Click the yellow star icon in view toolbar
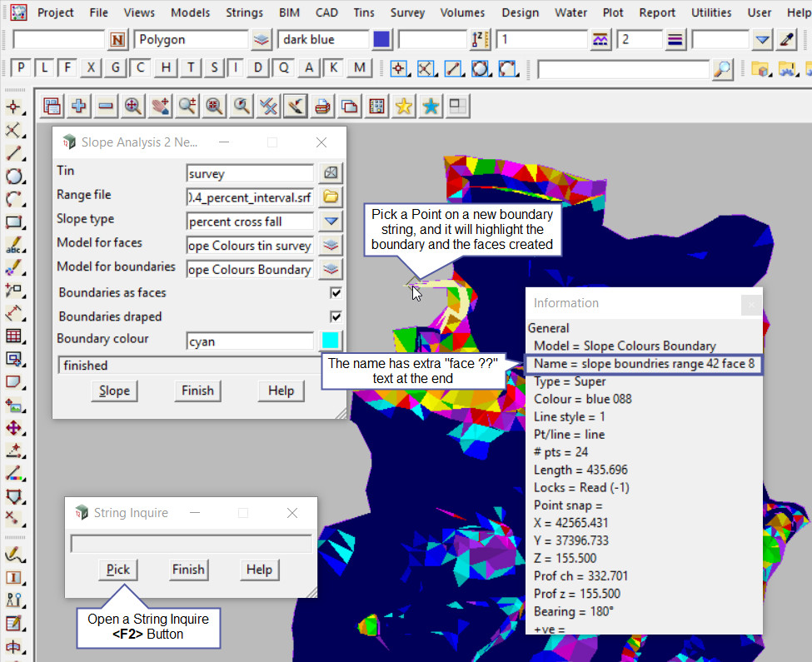Image resolution: width=812 pixels, height=662 pixels. (403, 106)
